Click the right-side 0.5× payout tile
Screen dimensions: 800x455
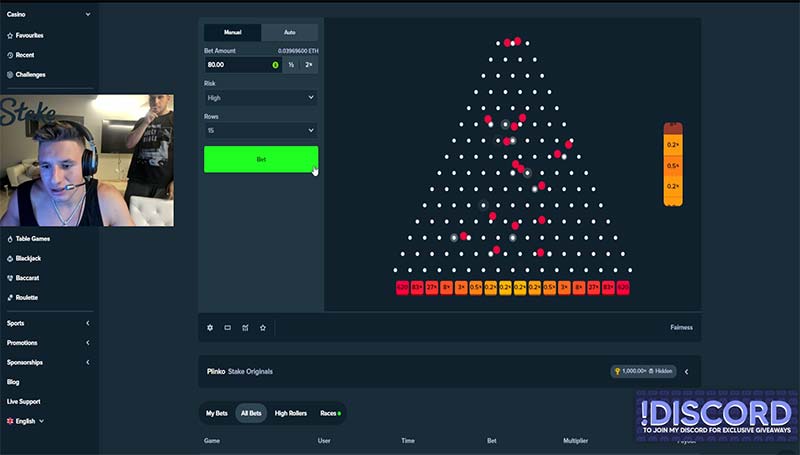tap(549, 288)
